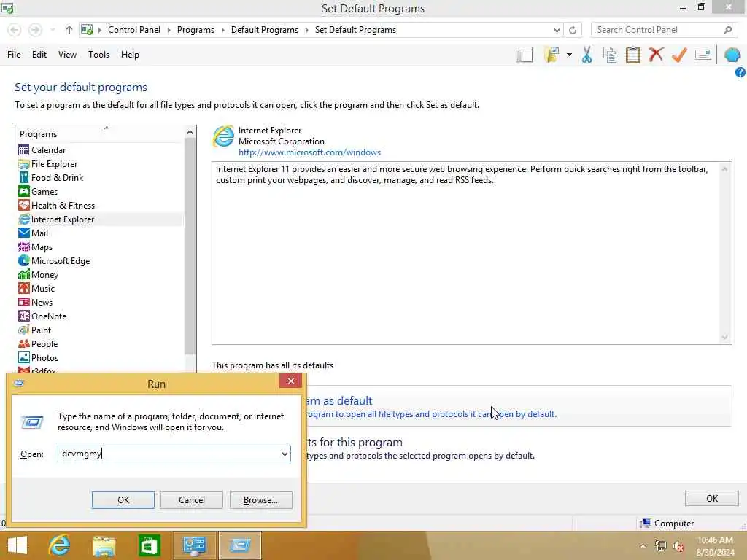Click the blue globe toolbar icon

point(732,55)
